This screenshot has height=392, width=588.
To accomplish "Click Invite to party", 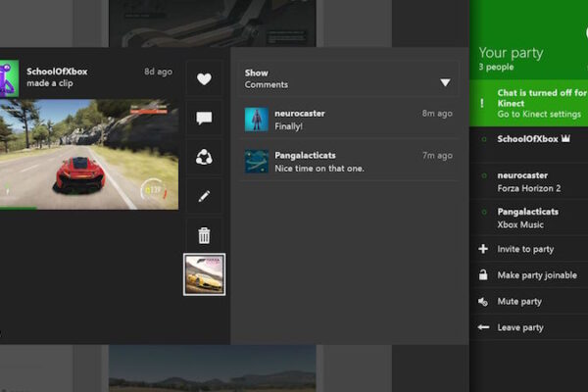I will [x=529, y=249].
